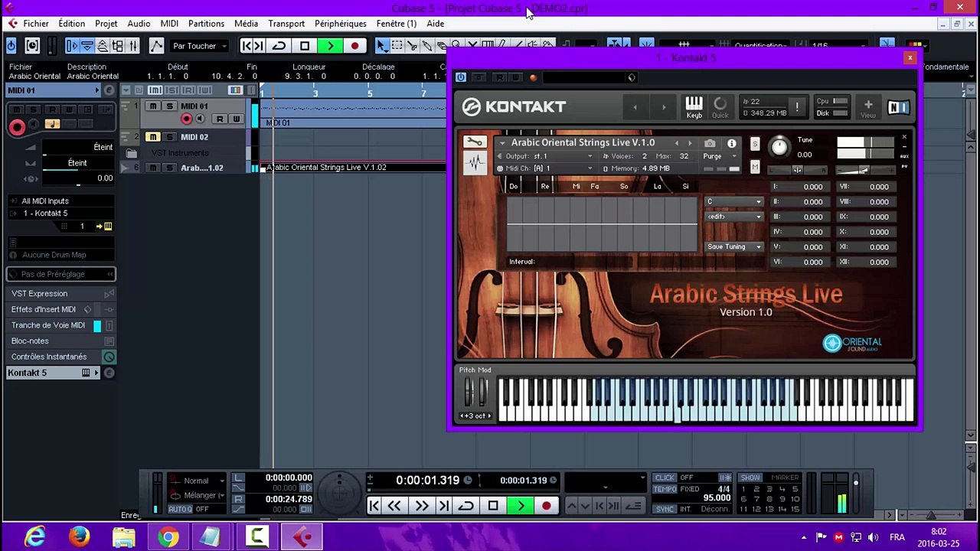The image size is (980, 551).
Task: Open the Aide menu
Action: 435,24
